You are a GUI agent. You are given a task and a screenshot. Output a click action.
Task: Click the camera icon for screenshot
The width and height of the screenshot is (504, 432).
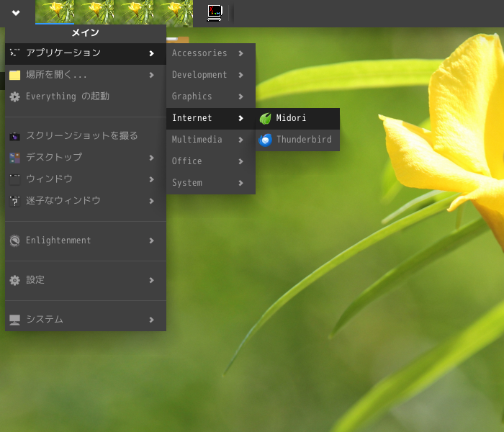15,137
